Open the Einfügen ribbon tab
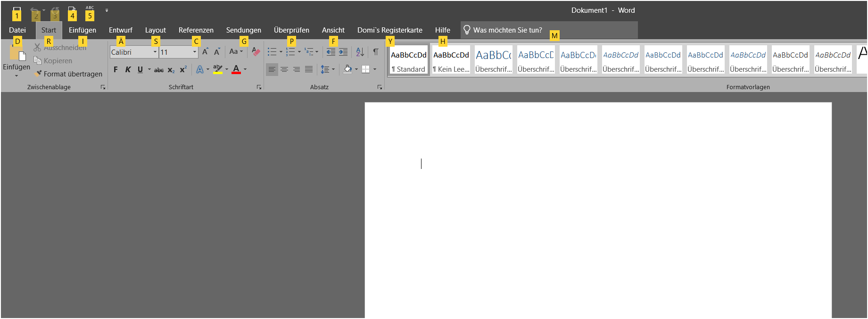The height and width of the screenshot is (319, 868). pyautogui.click(x=83, y=30)
